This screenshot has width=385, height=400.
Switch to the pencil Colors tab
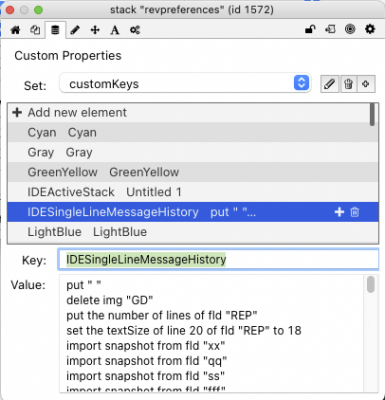[x=75, y=30]
